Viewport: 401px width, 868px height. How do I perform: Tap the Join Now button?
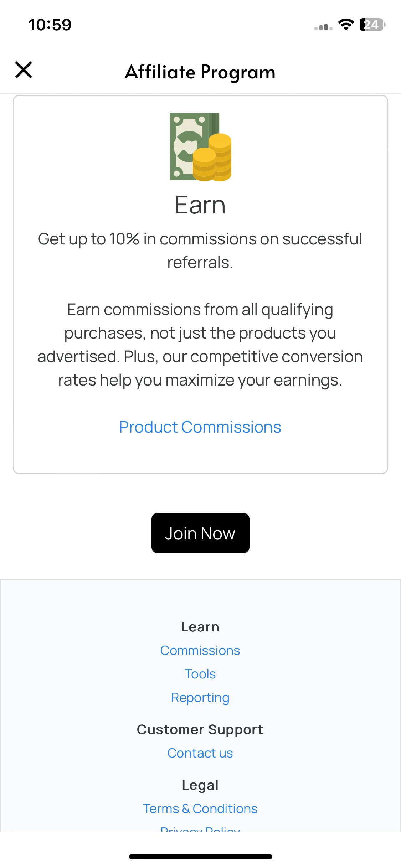click(200, 533)
